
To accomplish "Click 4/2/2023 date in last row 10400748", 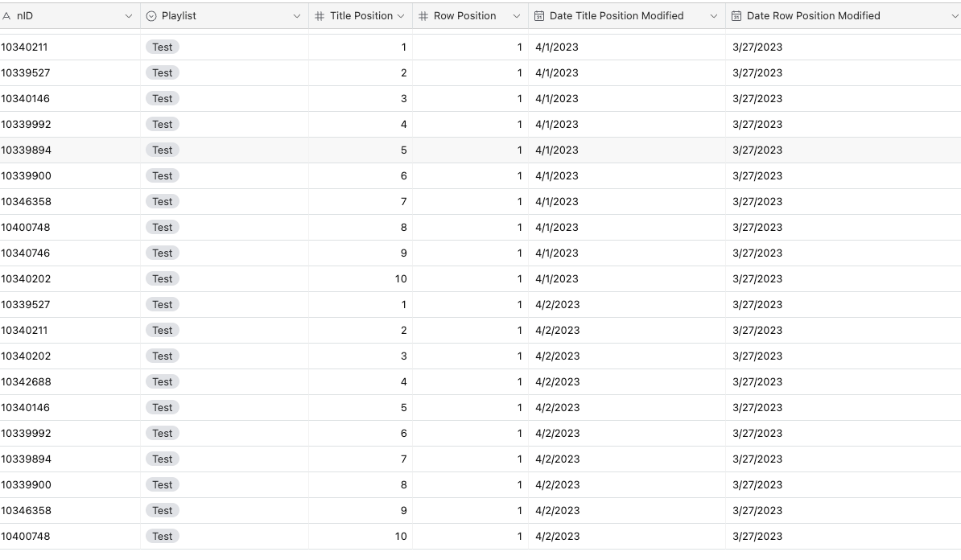I will 557,536.
